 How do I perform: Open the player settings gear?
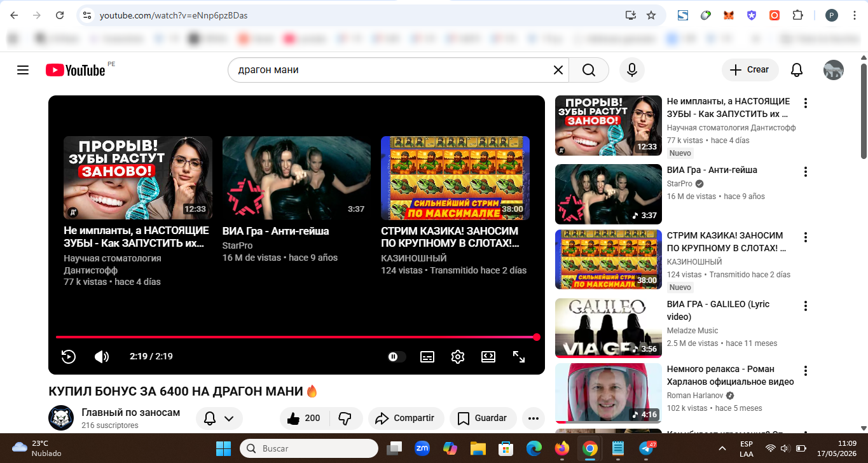pos(458,357)
